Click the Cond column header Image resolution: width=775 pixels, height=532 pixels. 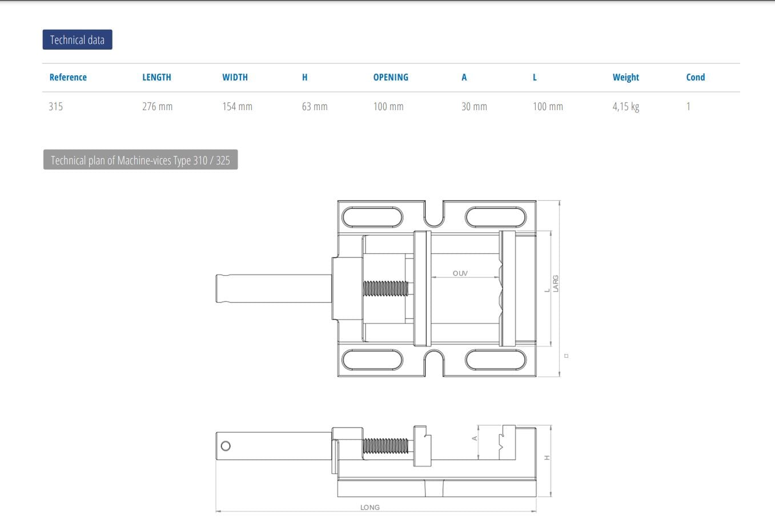[x=695, y=78]
